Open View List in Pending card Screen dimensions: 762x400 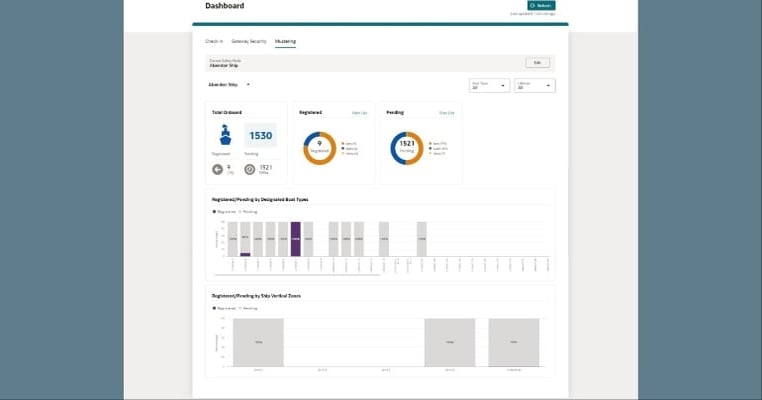447,113
